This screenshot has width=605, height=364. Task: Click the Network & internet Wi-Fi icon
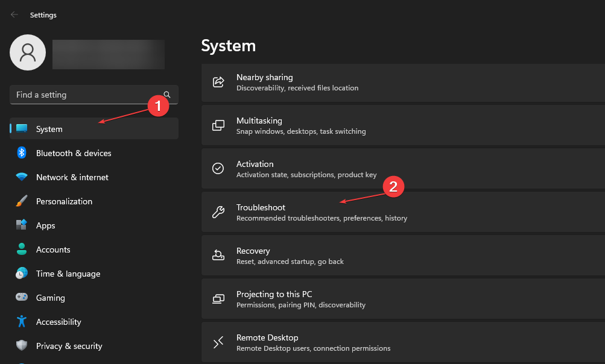tap(22, 177)
